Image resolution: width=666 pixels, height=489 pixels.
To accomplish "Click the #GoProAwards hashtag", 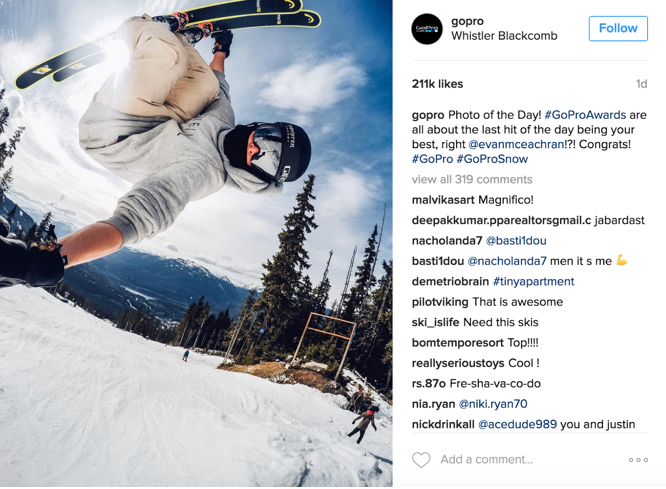I will 585,115.
